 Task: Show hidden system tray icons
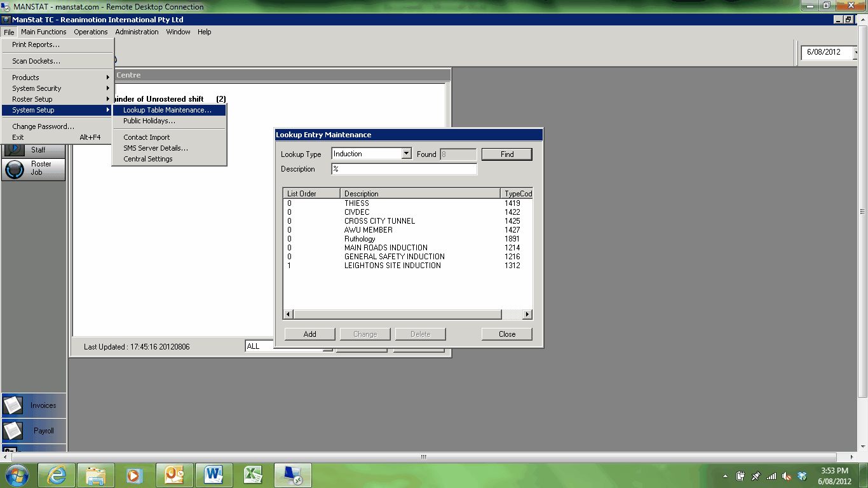pos(726,476)
